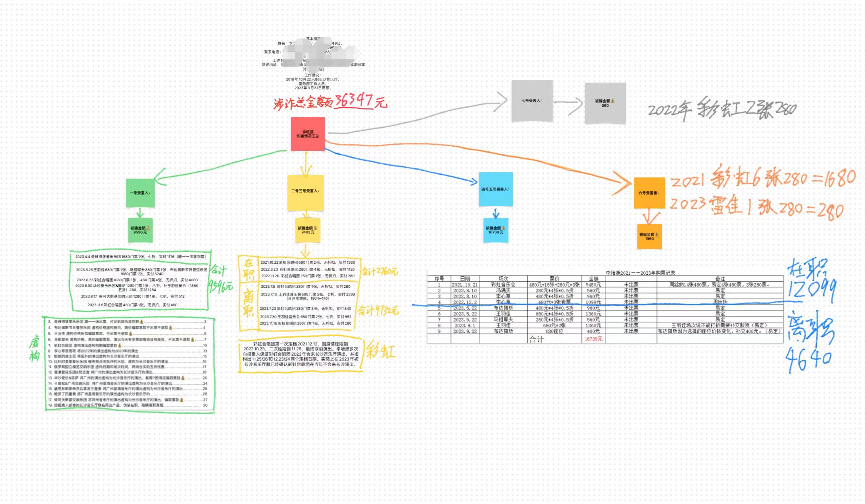
Task: Select the gray '被骗金额 560' sticky note
Action: pyautogui.click(x=605, y=103)
